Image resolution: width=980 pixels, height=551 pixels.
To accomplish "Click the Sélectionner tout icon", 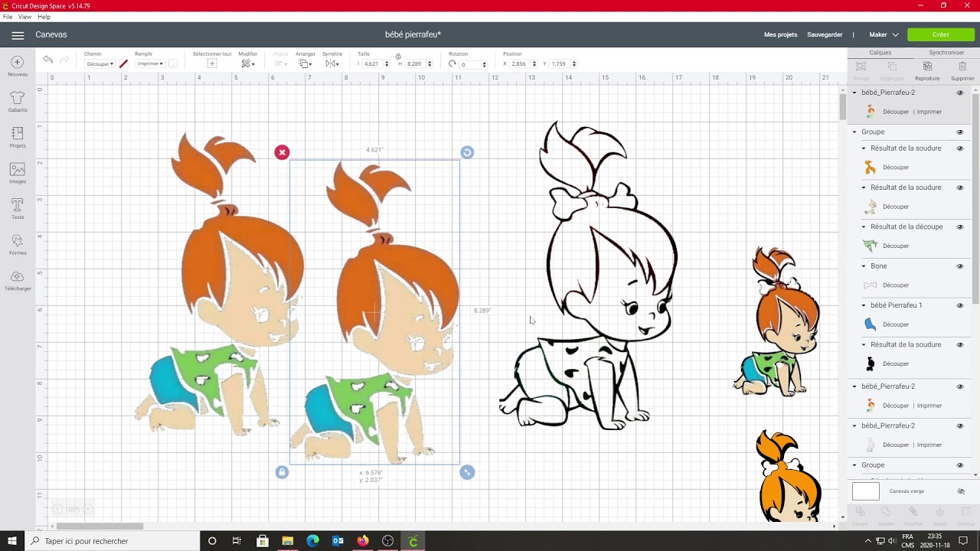I will click(212, 64).
